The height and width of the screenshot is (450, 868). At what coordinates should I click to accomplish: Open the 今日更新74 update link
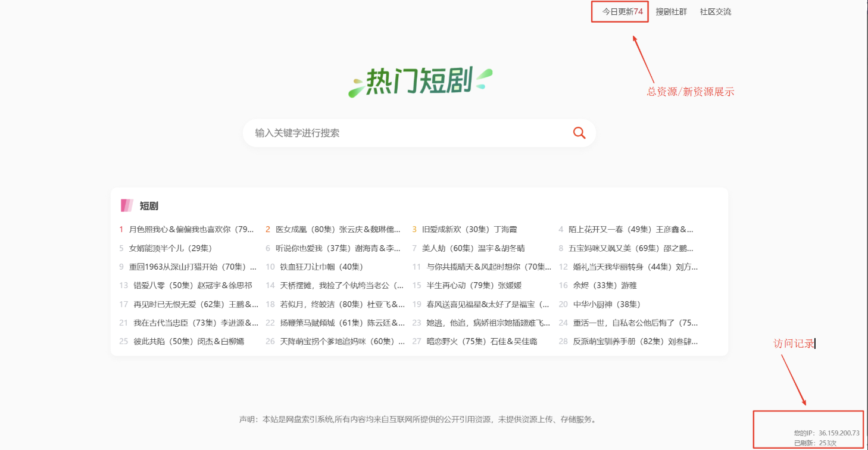click(x=619, y=11)
